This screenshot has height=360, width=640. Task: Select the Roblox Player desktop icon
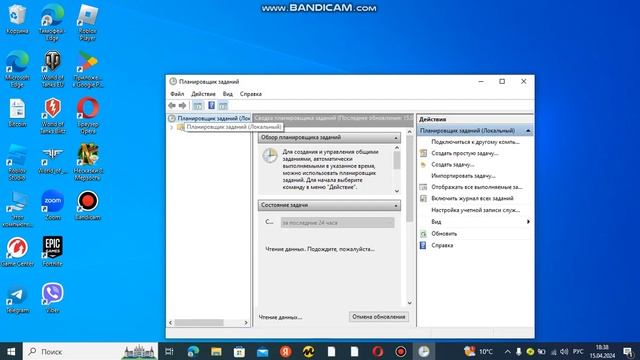pyautogui.click(x=87, y=22)
